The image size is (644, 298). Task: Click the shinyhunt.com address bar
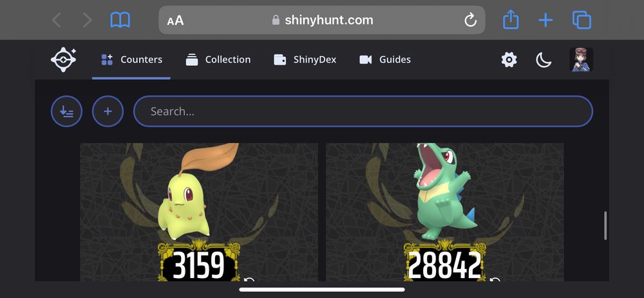(322, 20)
